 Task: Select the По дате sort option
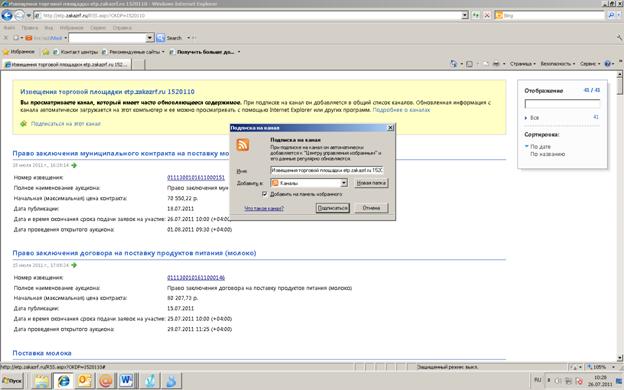540,146
